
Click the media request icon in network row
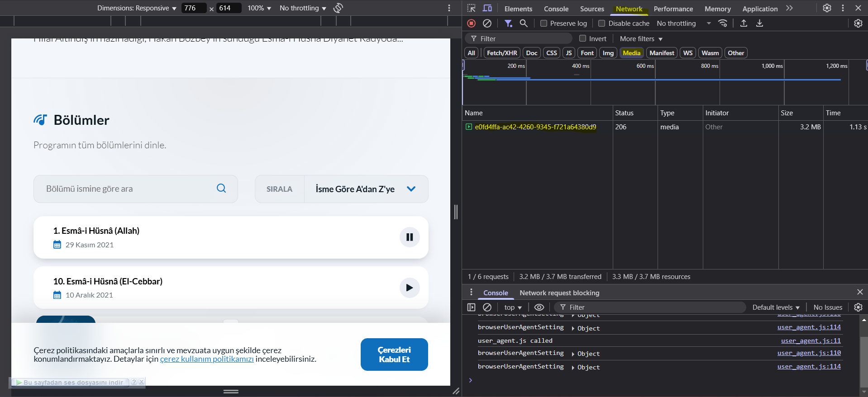(x=469, y=127)
